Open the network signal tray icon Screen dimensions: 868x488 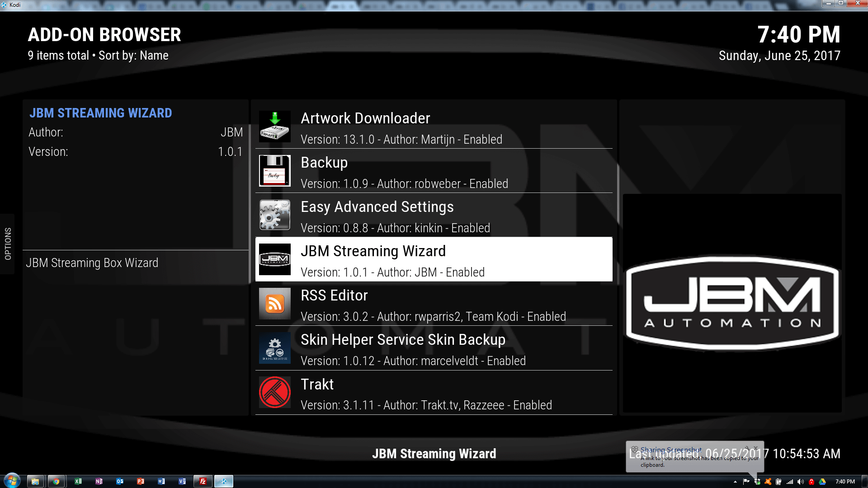790,482
